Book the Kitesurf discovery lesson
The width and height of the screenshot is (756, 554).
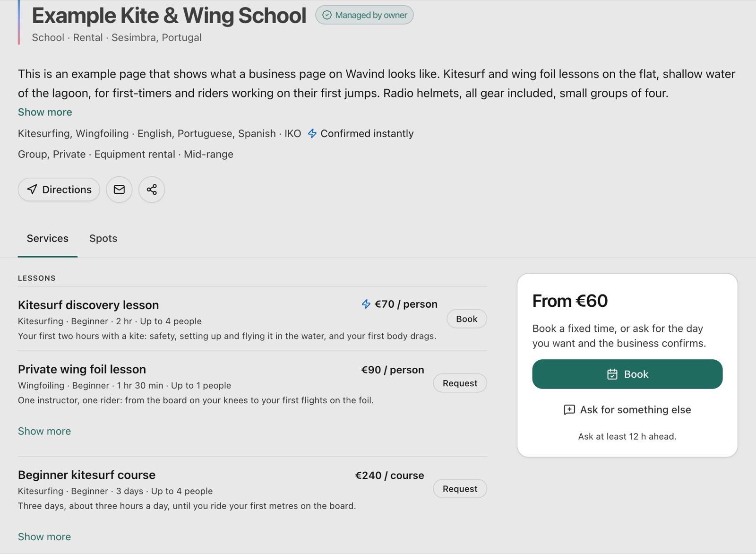[x=467, y=319]
